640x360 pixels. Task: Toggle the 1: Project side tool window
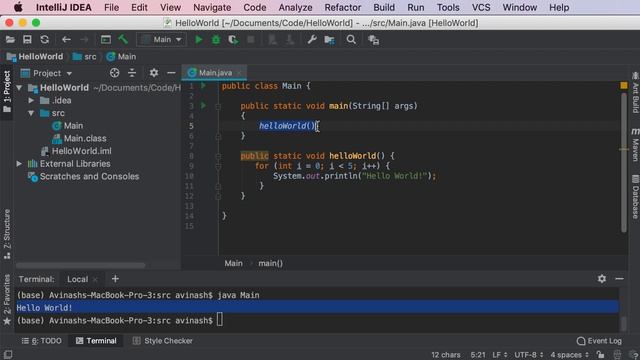tap(7, 92)
